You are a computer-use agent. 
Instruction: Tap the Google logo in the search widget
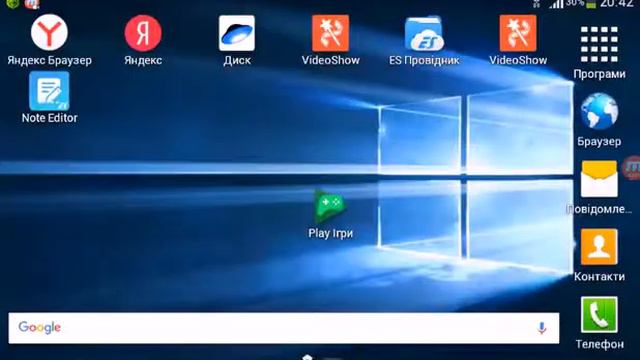pos(40,327)
